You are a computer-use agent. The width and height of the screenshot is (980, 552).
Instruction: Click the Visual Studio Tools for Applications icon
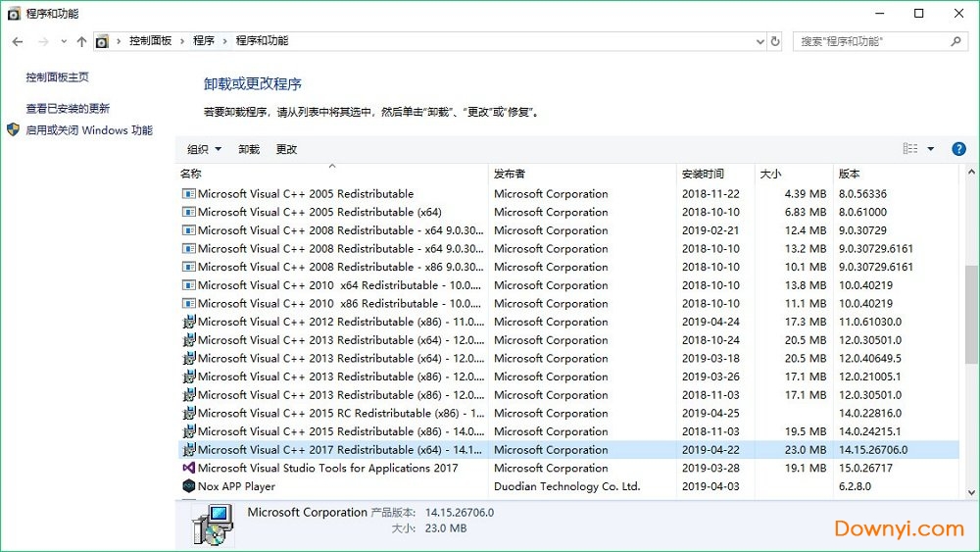tap(188, 468)
